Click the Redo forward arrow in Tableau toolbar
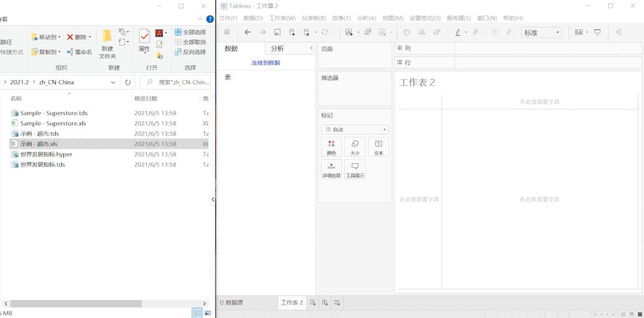Image resolution: width=644 pixels, height=318 pixels. [263, 32]
